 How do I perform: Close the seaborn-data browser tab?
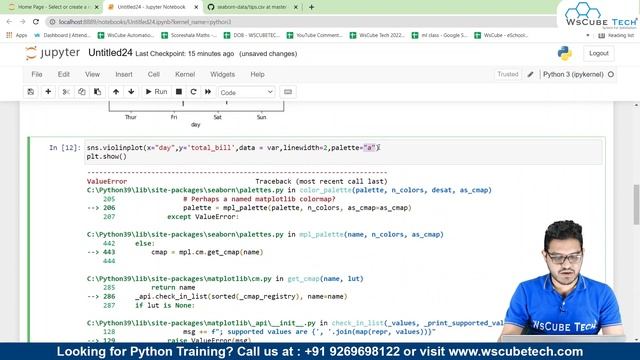[296, 7]
